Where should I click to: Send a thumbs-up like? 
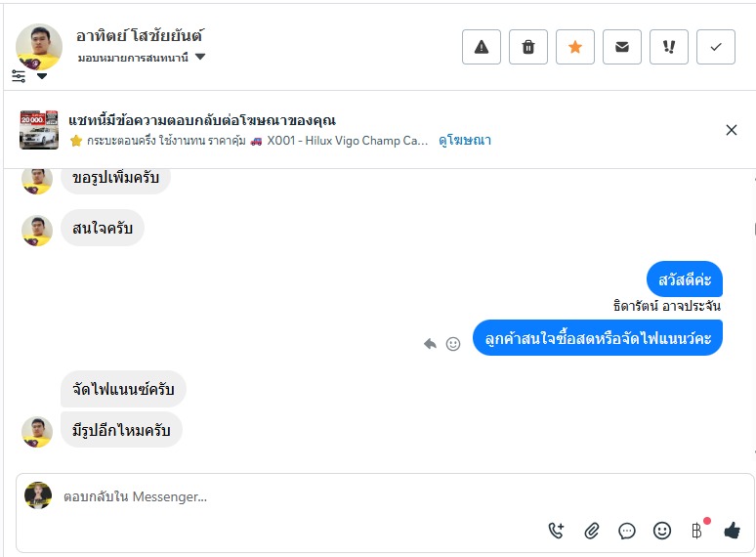point(732,531)
